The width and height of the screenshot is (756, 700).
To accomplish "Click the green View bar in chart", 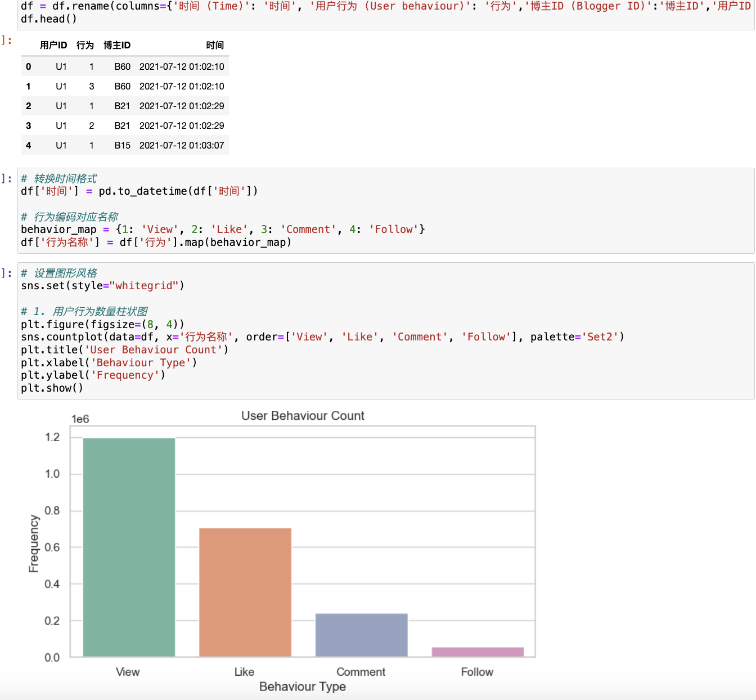I will tap(129, 547).
